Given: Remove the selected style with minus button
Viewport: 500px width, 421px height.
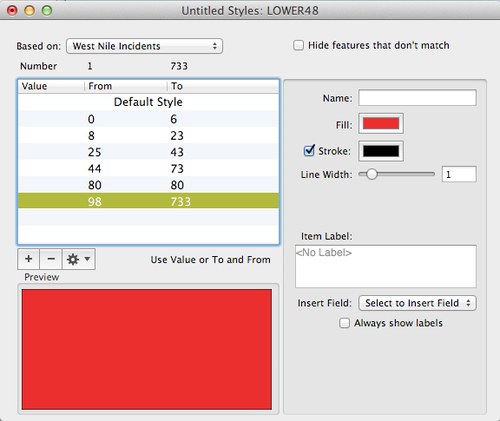Looking at the screenshot, I should (51, 259).
